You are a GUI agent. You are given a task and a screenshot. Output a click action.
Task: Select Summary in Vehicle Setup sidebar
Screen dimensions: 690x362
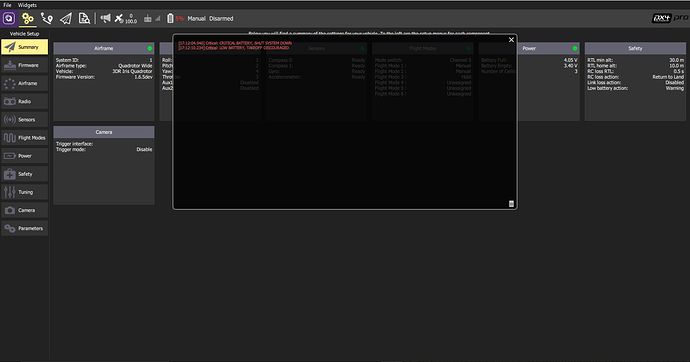pyautogui.click(x=25, y=47)
